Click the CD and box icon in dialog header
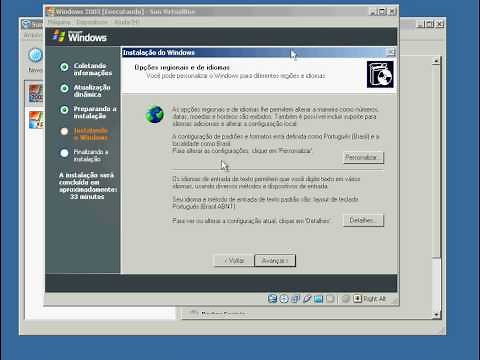480x360 pixels. [380, 74]
